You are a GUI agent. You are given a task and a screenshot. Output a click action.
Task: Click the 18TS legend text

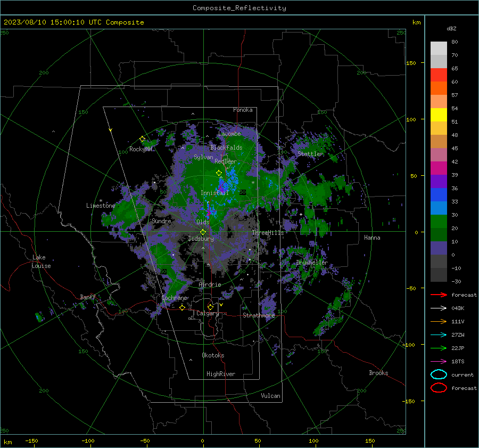(458, 362)
